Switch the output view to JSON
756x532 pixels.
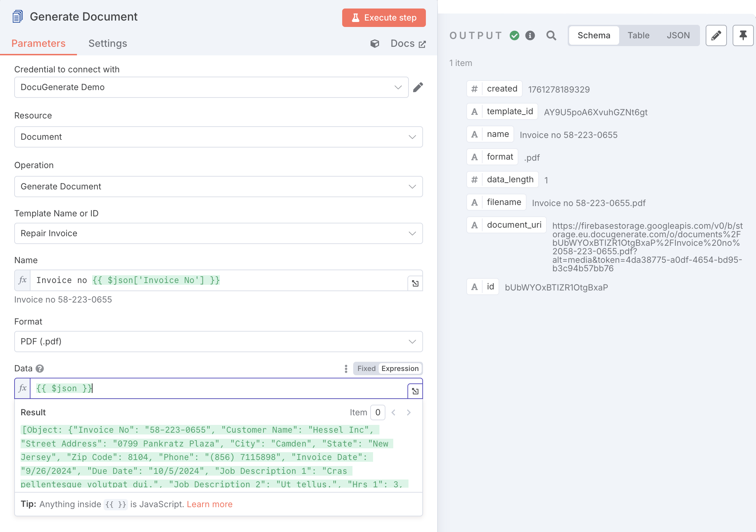pos(678,35)
